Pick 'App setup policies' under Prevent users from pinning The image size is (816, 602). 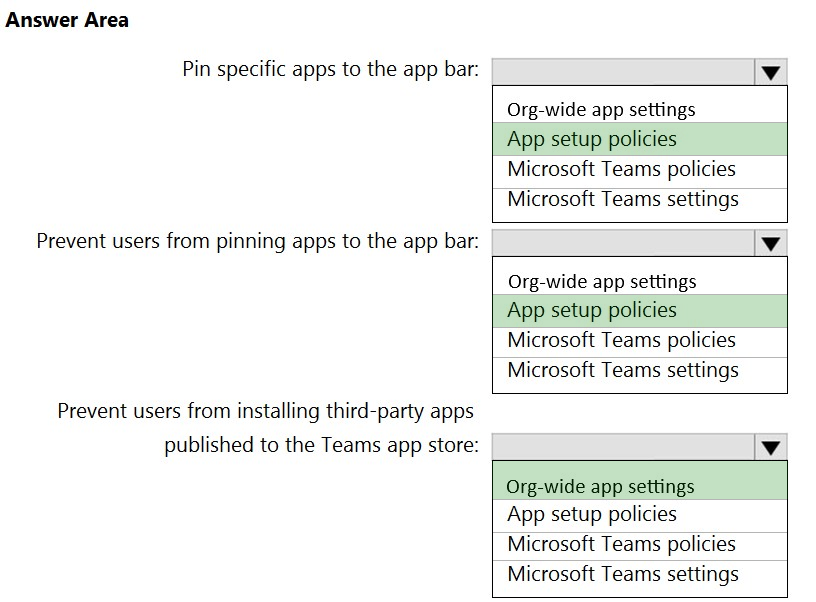pos(640,311)
